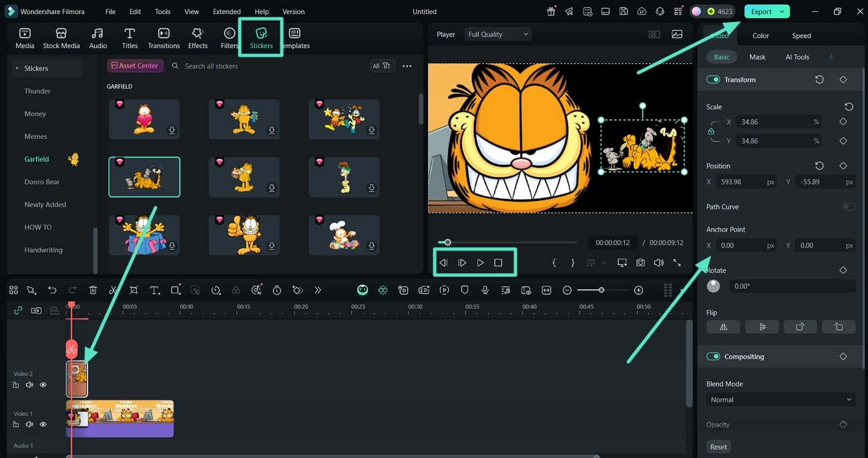Open the Audio tab
Viewport: 868px width, 458px height.
point(97,38)
